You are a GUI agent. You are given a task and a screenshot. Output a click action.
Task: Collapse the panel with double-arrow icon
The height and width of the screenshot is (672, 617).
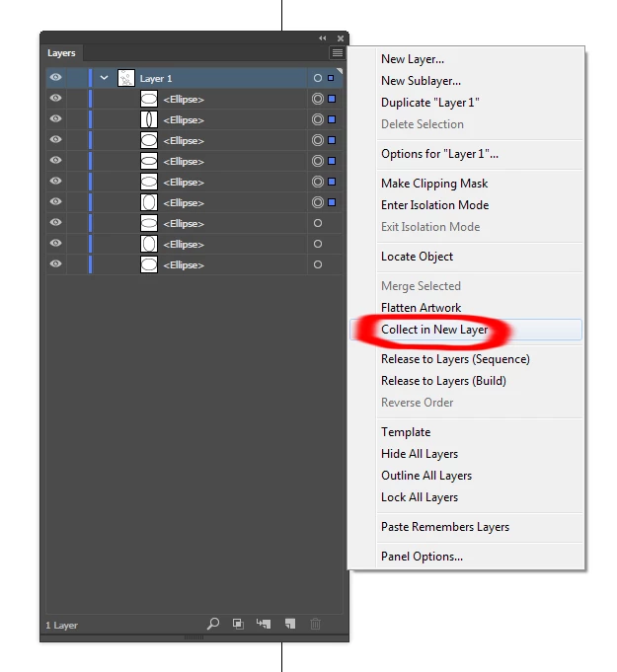pos(323,38)
